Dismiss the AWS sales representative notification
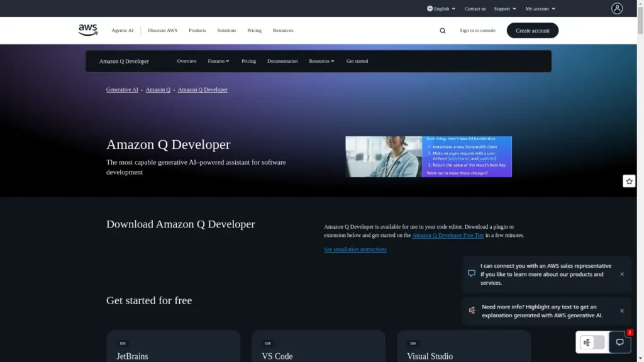This screenshot has width=644, height=362. 622,274
